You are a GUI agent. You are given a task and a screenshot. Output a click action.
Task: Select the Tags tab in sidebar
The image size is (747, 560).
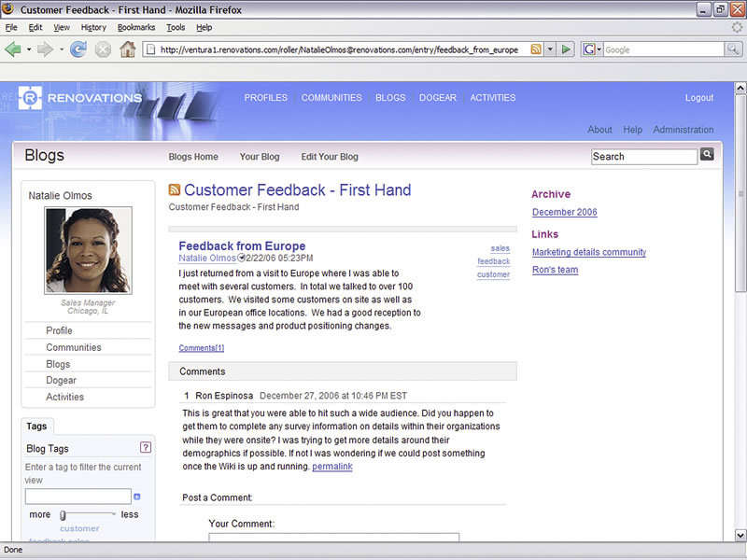coord(37,427)
